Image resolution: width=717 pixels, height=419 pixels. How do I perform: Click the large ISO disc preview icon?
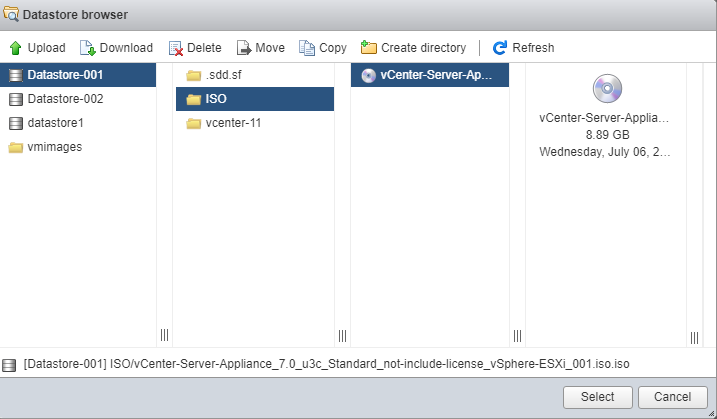point(607,89)
